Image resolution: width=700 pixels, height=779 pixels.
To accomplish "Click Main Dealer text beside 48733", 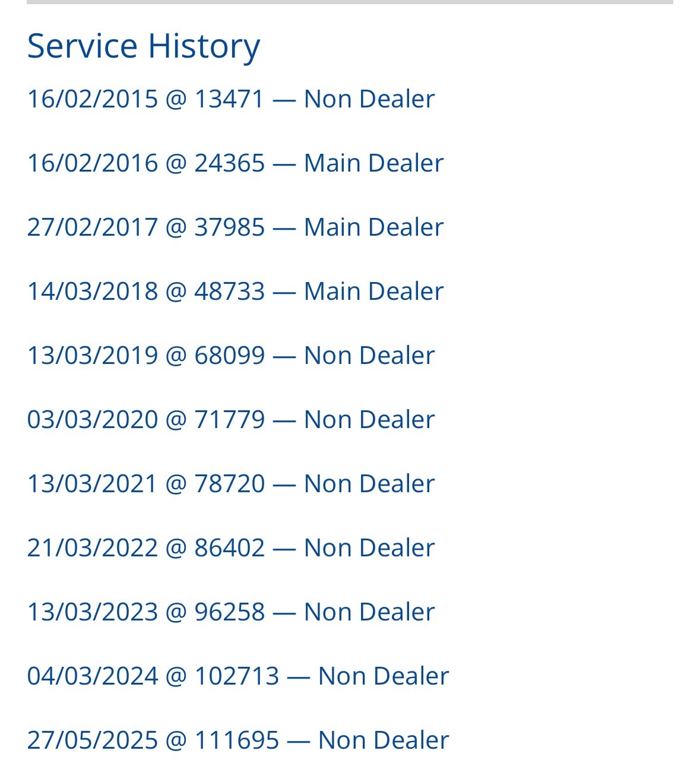I will [373, 291].
